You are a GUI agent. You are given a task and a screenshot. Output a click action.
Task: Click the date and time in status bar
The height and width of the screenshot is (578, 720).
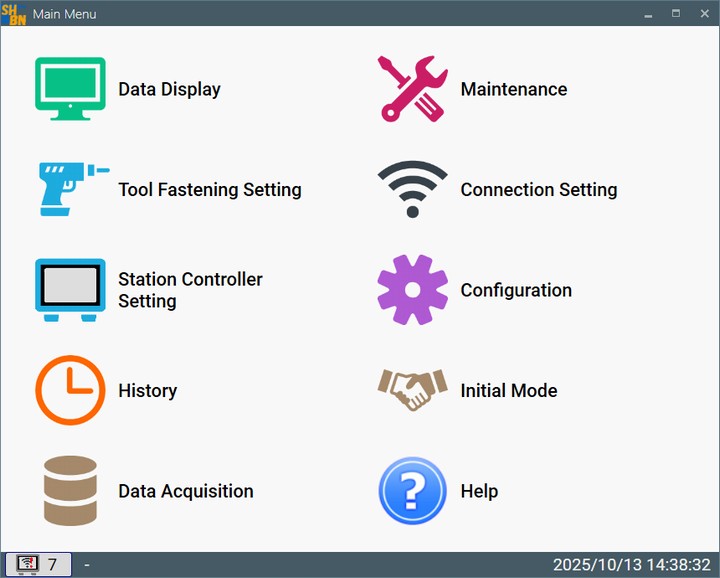click(x=631, y=565)
